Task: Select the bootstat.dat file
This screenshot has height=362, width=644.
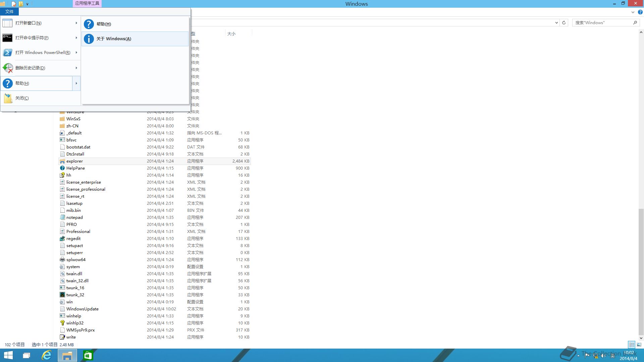Action: coord(78,147)
